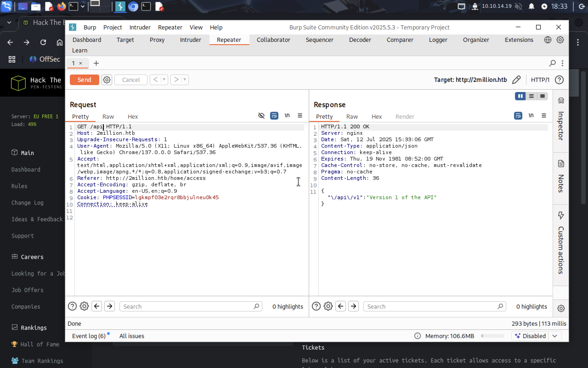The height and width of the screenshot is (368, 588).
Task: Toggle the HTTP/1 protocol selector
Action: click(x=540, y=80)
